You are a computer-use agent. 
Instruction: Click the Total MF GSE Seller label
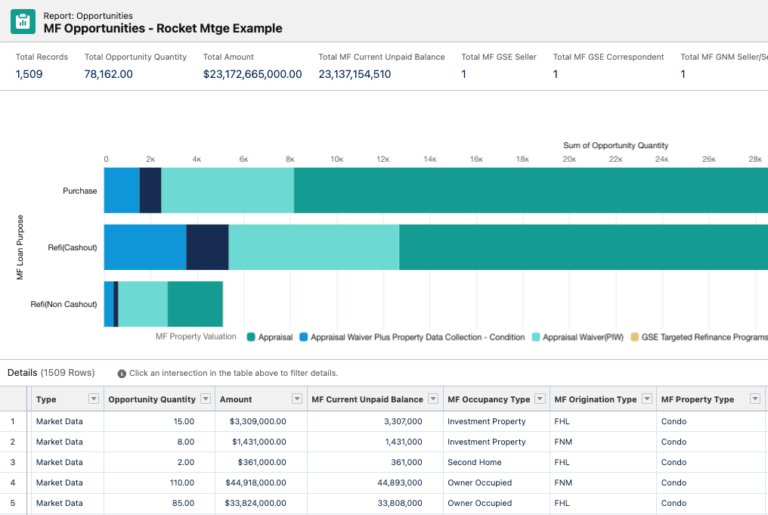499,57
